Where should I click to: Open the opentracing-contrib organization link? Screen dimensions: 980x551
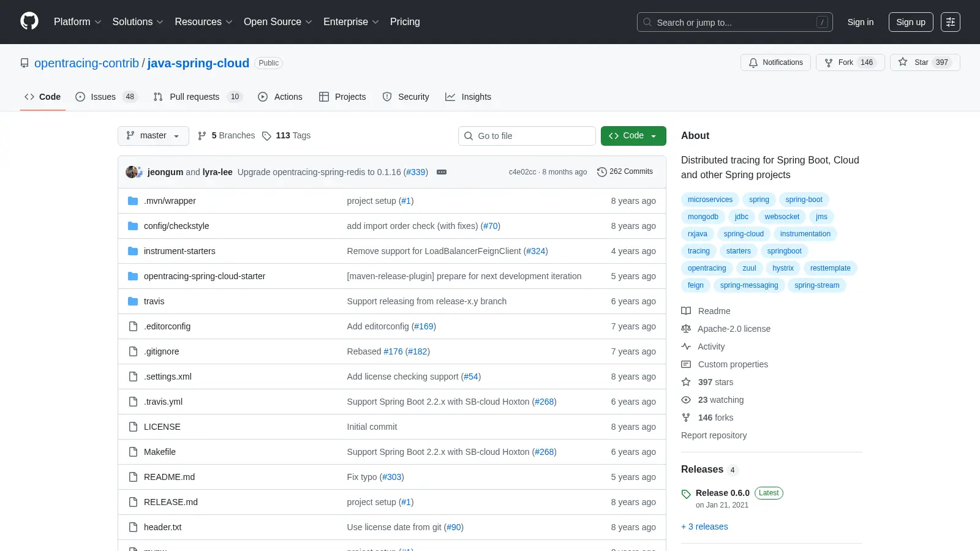(86, 63)
